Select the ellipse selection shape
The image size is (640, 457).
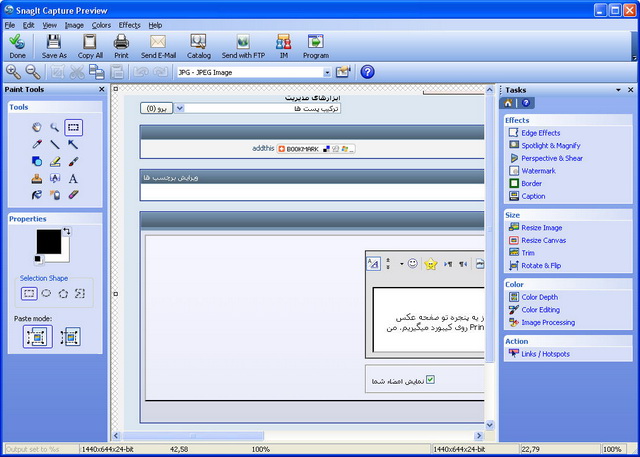(x=47, y=293)
